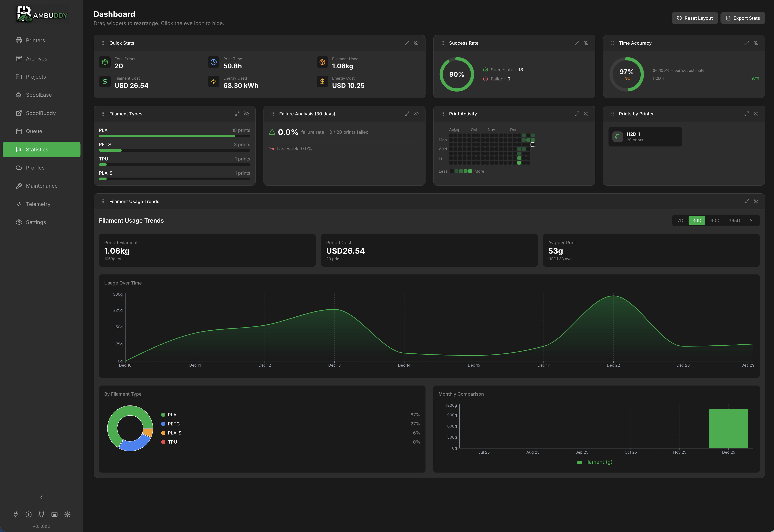Open the SpoolEase page

pos(39,95)
